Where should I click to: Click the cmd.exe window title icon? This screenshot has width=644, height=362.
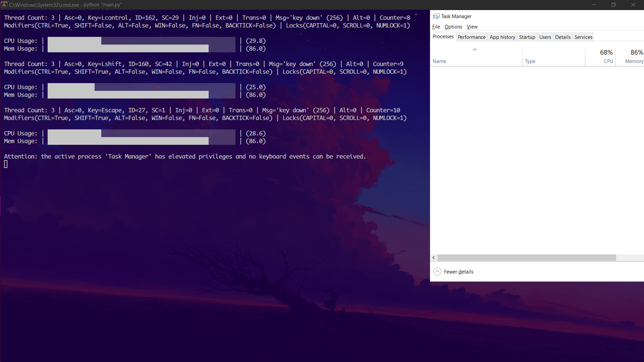[x=4, y=5]
